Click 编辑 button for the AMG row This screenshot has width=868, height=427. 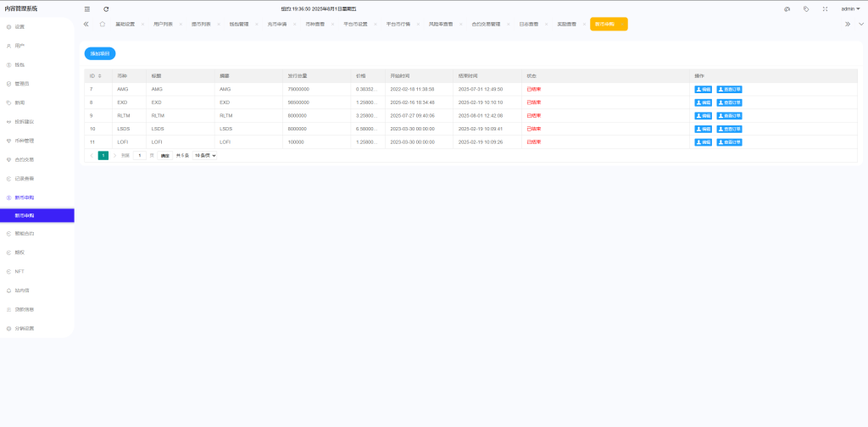(704, 89)
